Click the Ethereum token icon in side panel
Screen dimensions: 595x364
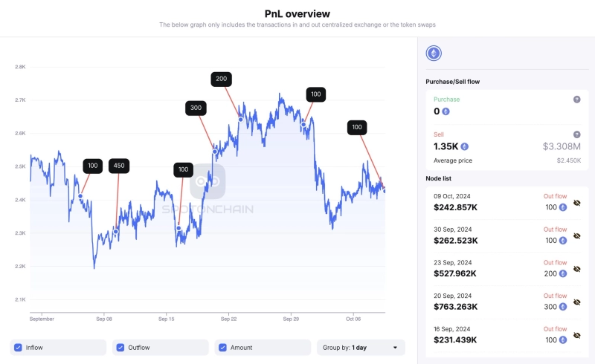pyautogui.click(x=433, y=53)
